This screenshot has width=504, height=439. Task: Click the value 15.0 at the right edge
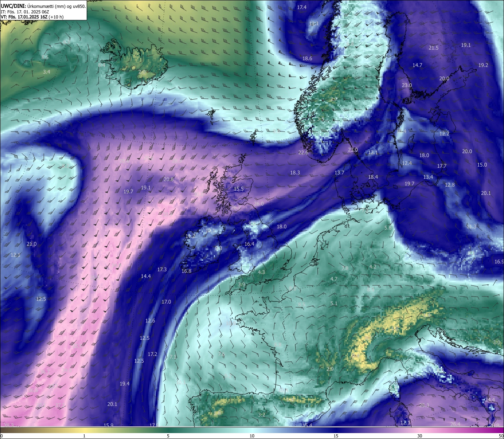(482, 165)
